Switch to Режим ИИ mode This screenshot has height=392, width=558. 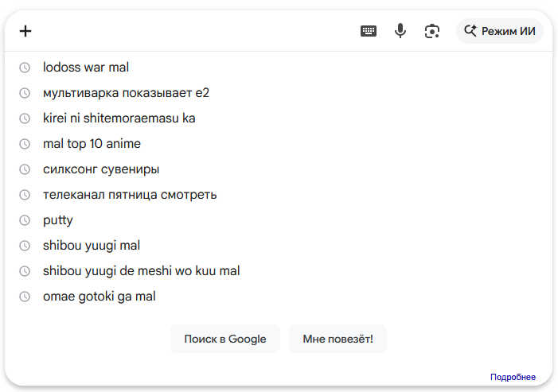click(x=499, y=31)
